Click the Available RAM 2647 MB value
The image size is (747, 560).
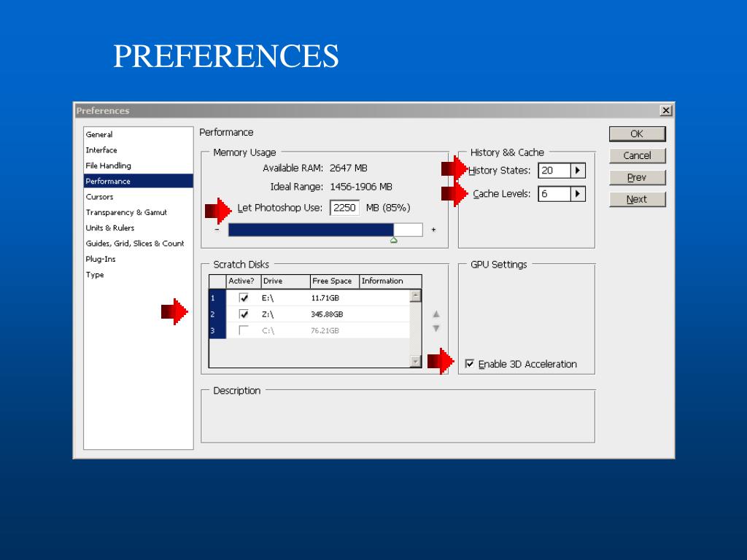tap(348, 168)
